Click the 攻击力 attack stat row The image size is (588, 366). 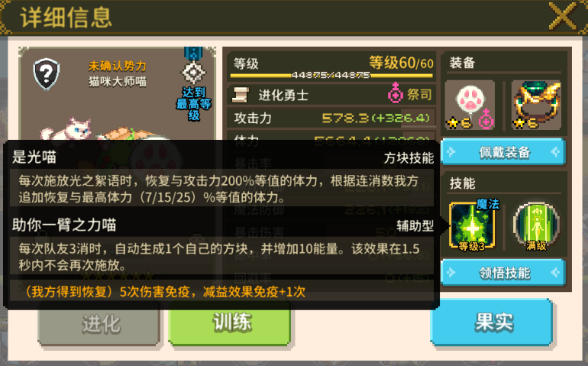tap(331, 118)
